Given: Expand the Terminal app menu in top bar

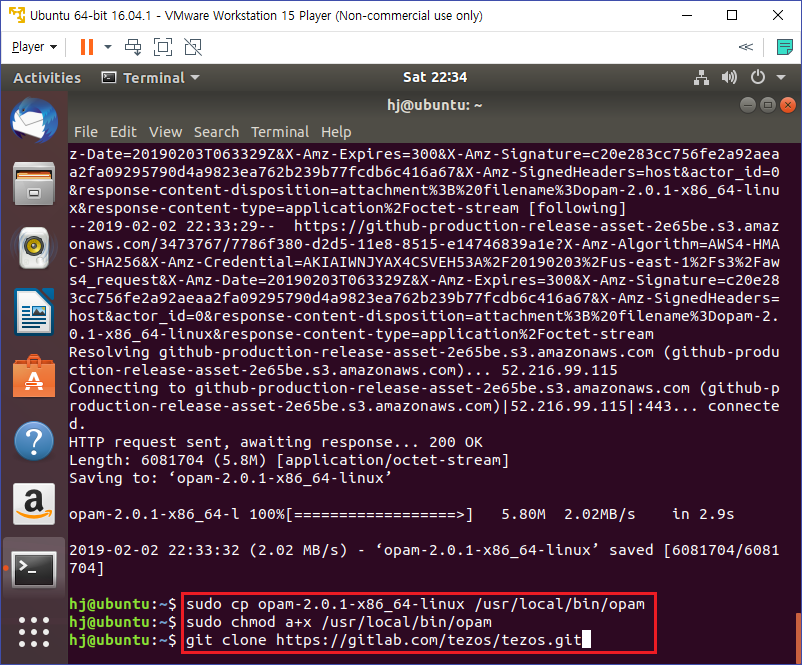Looking at the screenshot, I should (151, 78).
